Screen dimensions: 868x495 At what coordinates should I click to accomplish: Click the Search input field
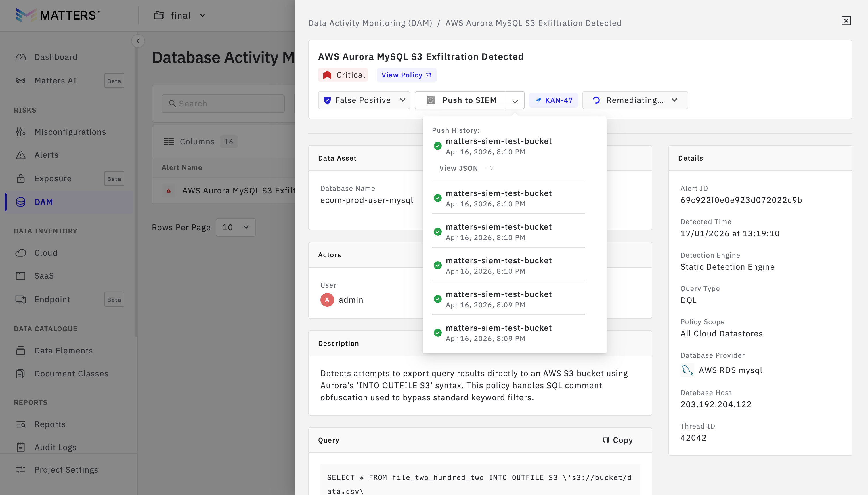pos(223,104)
